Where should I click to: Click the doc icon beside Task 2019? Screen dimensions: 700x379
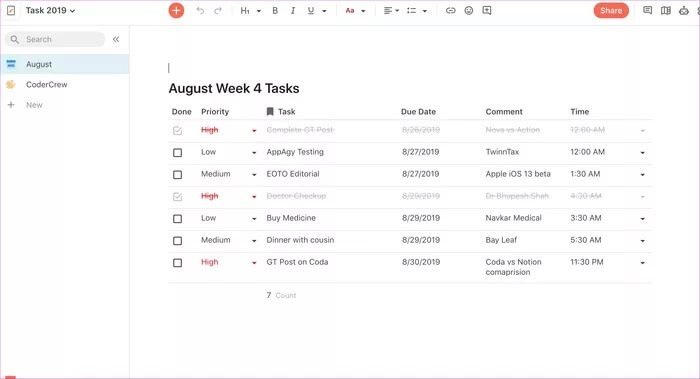[11, 10]
